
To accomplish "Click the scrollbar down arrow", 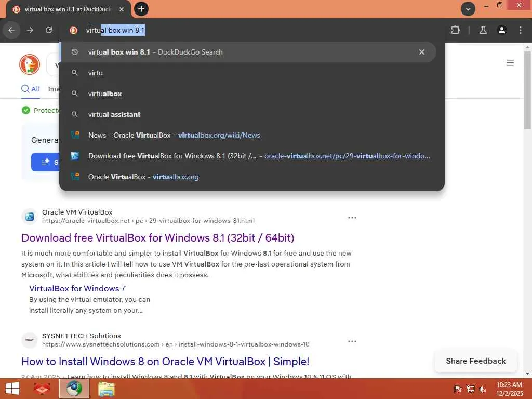I will [527, 374].
